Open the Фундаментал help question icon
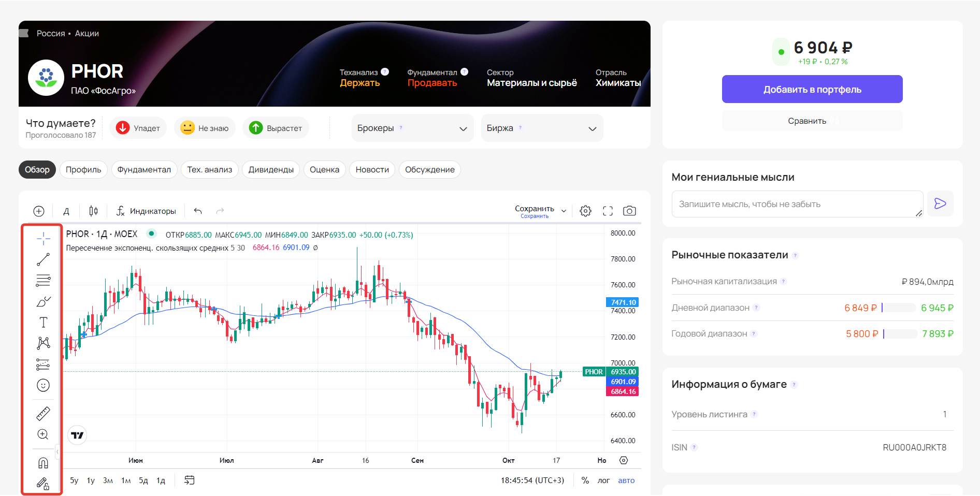 coord(464,72)
